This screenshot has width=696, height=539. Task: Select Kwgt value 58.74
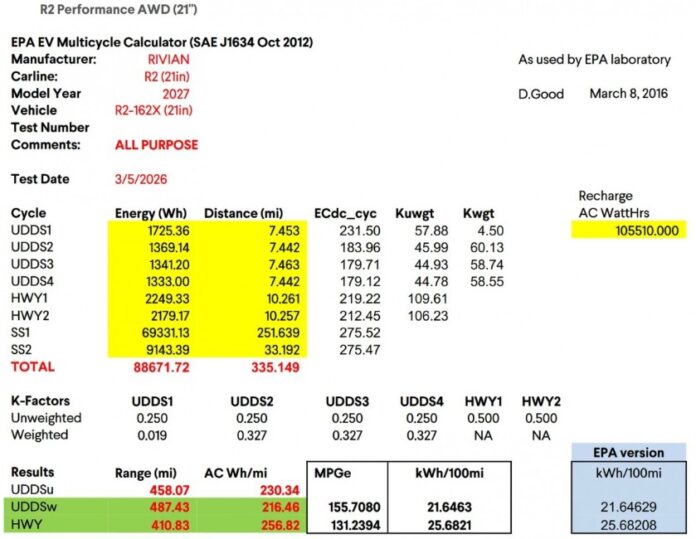(487, 265)
